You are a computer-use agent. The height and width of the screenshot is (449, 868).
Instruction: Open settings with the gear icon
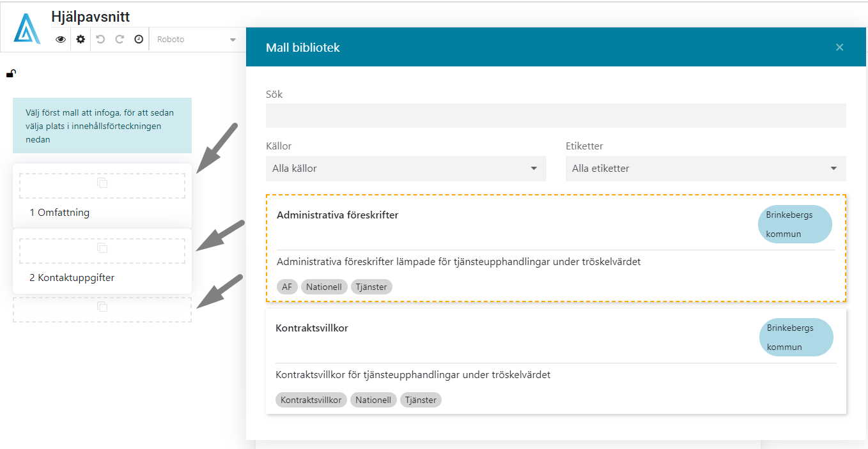[81, 40]
